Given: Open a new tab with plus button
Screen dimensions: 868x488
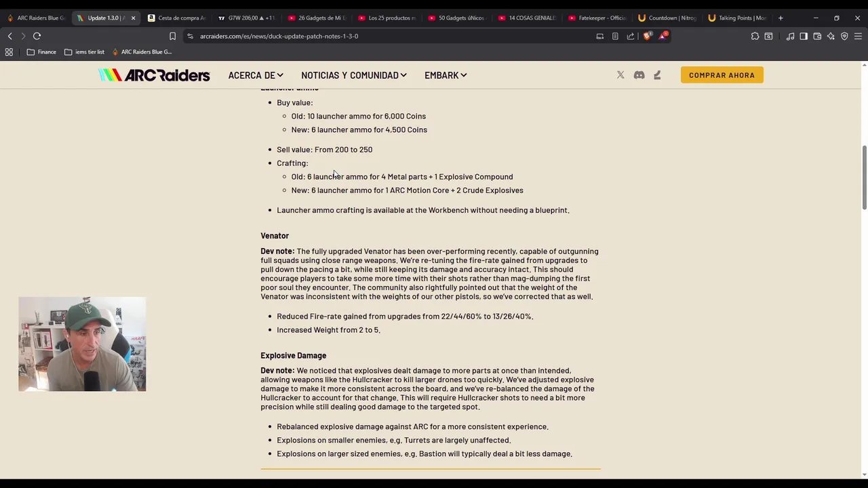Looking at the screenshot, I should 781,18.
